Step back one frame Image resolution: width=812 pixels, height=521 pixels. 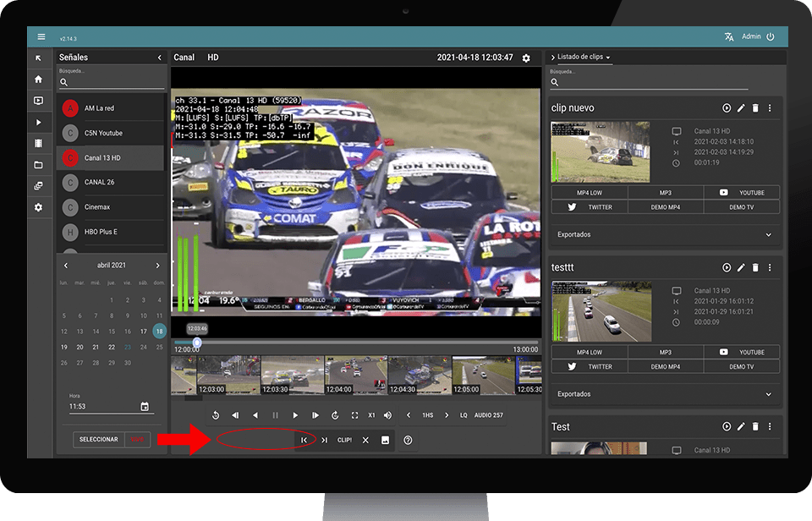pos(236,415)
